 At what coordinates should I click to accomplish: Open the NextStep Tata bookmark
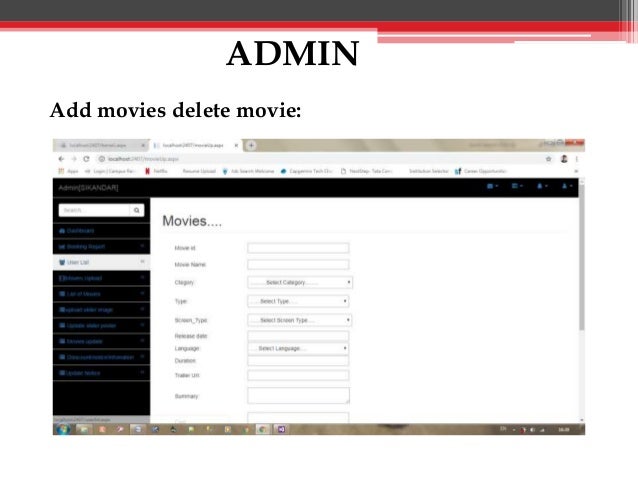pyautogui.click(x=367, y=171)
